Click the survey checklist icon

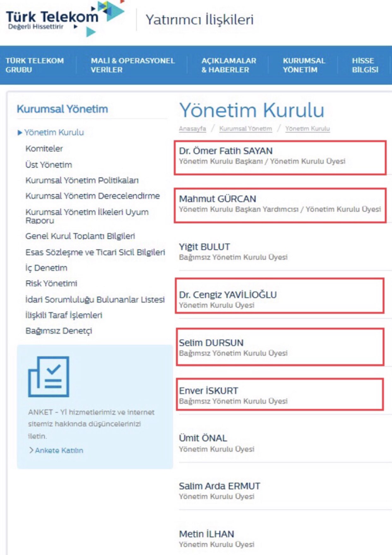[x=49, y=376]
